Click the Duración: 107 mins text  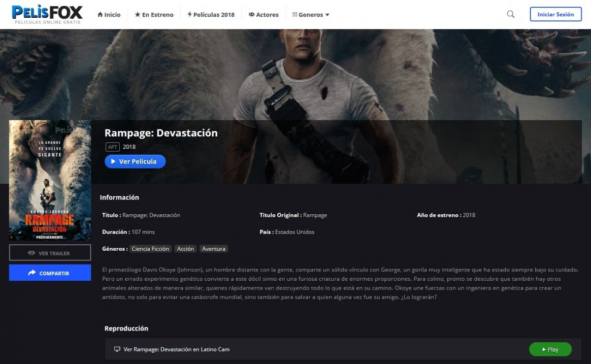(129, 232)
